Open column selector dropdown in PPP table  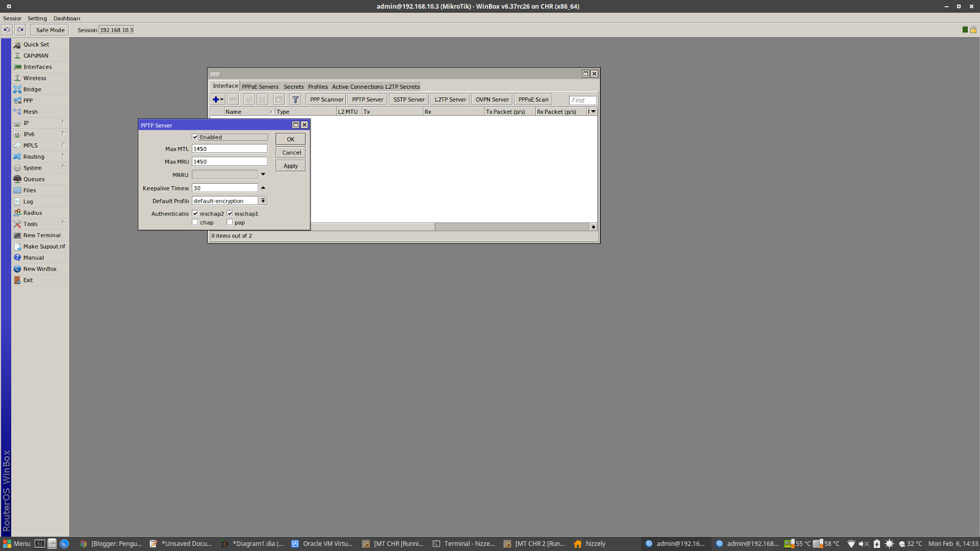pyautogui.click(x=593, y=111)
